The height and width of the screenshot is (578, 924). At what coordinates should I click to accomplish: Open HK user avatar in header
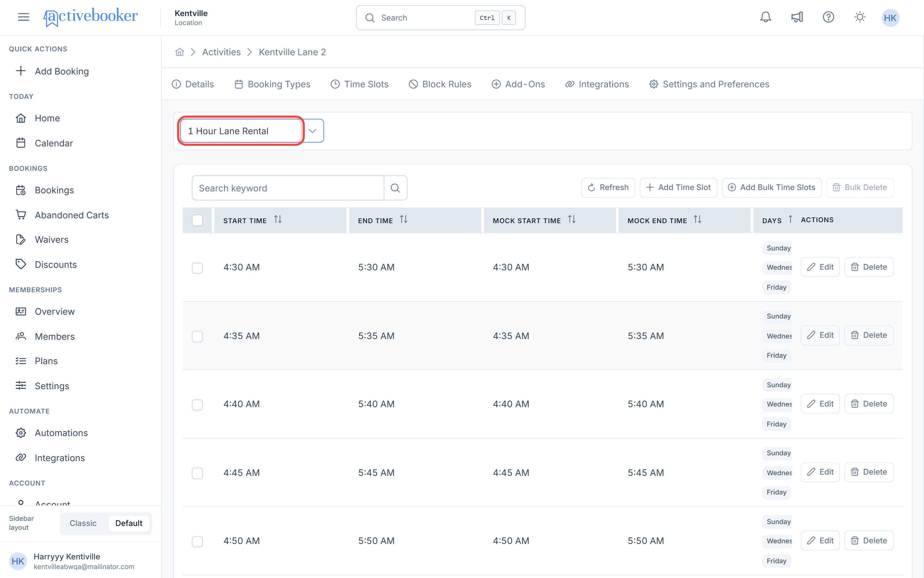(x=890, y=18)
